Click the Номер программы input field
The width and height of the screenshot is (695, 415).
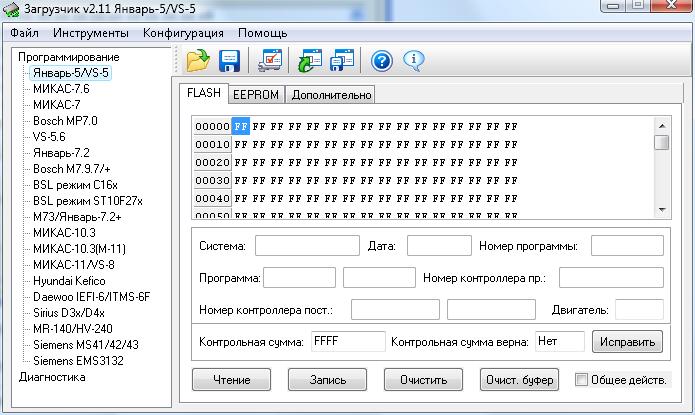[627, 246]
